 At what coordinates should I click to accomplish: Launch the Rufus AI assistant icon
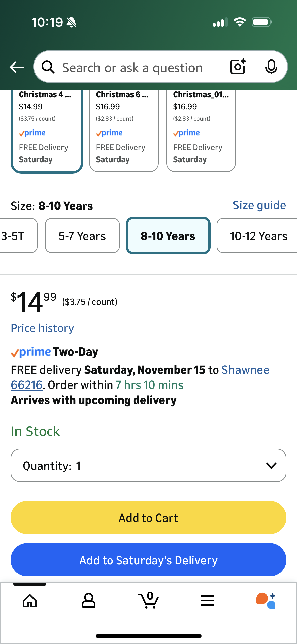(x=266, y=601)
